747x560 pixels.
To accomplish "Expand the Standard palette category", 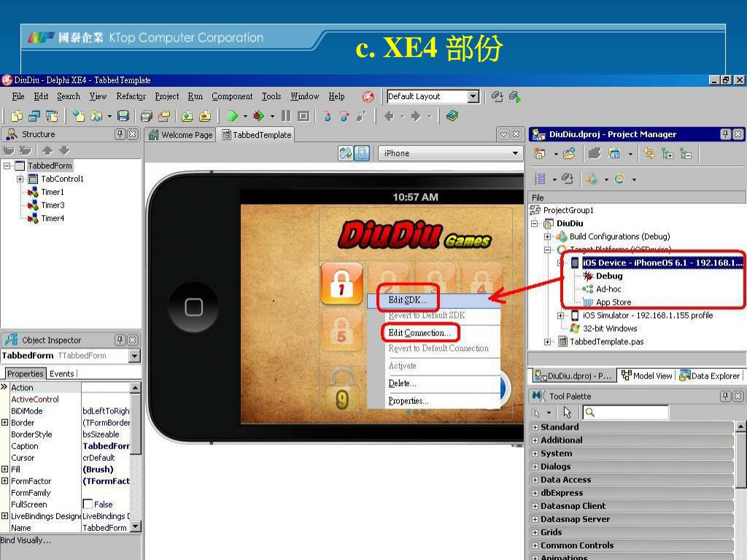I will 535,427.
